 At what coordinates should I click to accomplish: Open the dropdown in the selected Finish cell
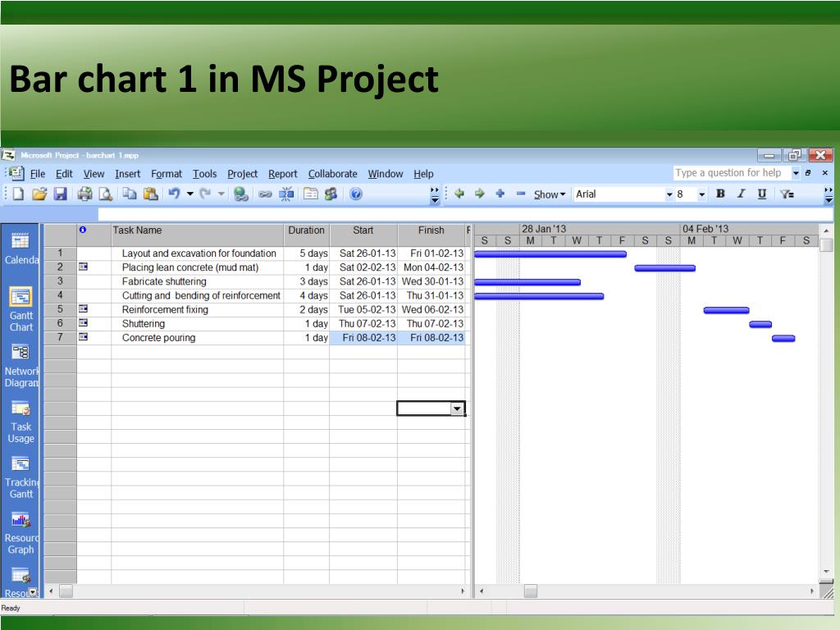point(456,409)
